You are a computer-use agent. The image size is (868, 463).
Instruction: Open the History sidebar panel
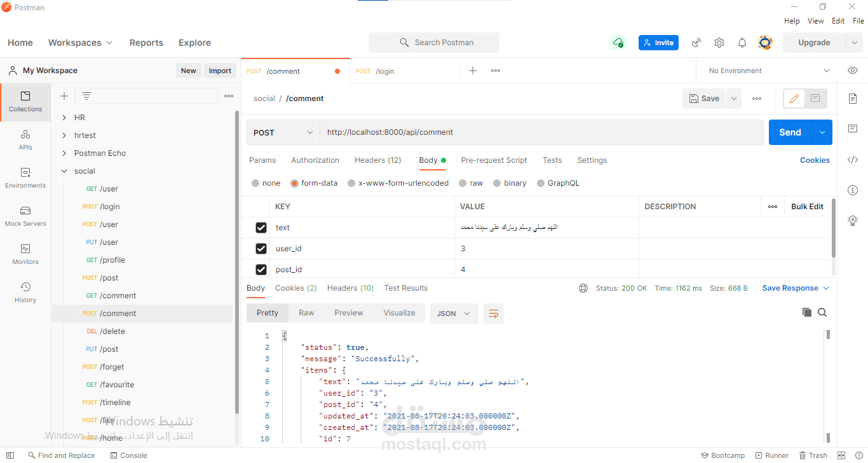coord(25,293)
